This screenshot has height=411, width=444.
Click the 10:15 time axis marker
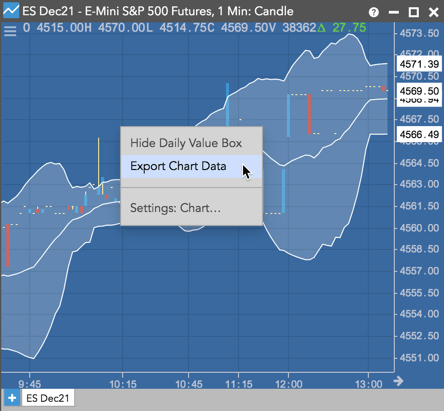[x=123, y=384]
